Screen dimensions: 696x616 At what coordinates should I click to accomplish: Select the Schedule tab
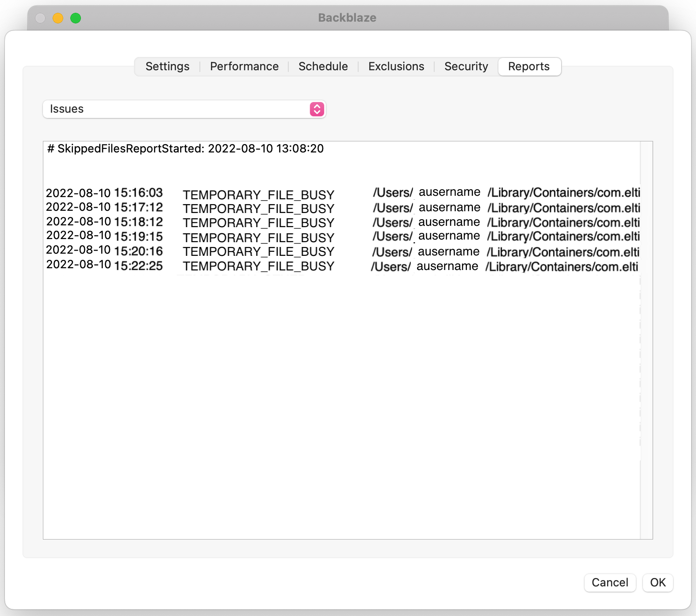tap(323, 66)
